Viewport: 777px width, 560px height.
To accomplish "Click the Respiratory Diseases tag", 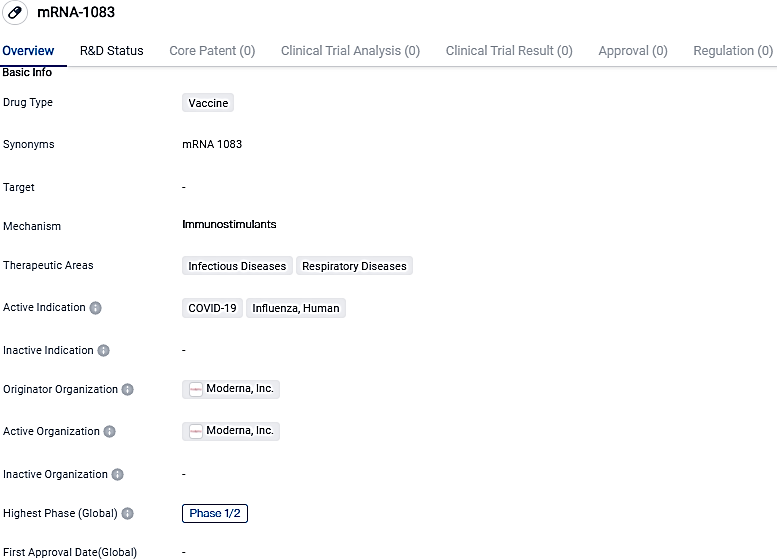I will (354, 266).
